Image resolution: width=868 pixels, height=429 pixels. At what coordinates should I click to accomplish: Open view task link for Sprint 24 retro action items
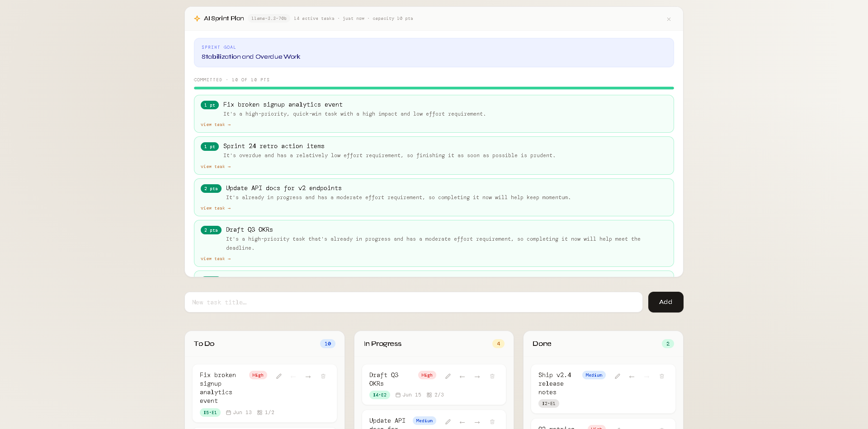(x=216, y=167)
